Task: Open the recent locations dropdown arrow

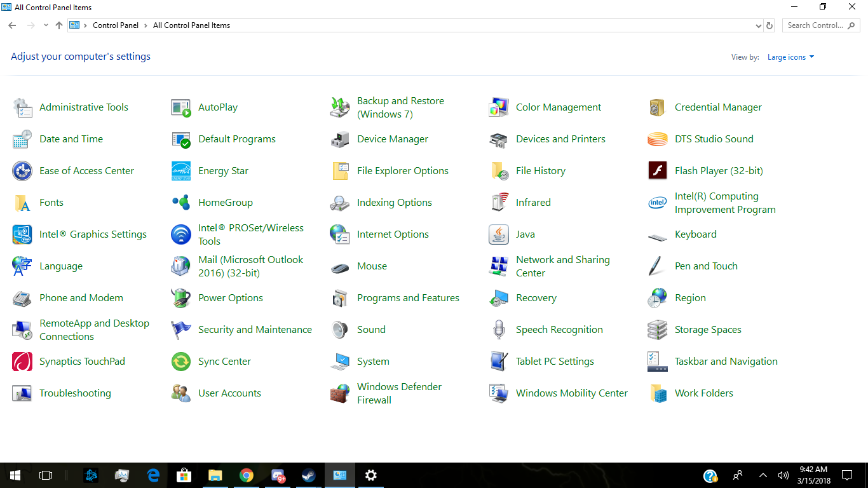Action: [x=46, y=25]
